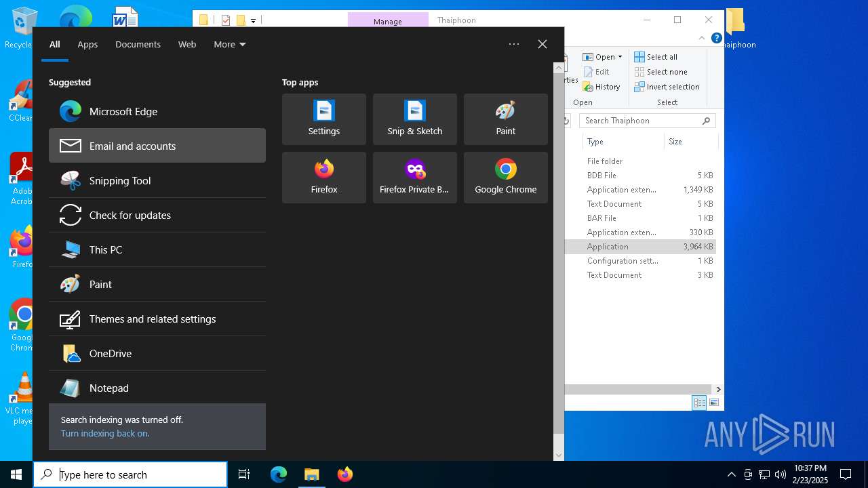Open Settings tile in Top apps
This screenshot has width=868, height=488.
click(x=324, y=119)
